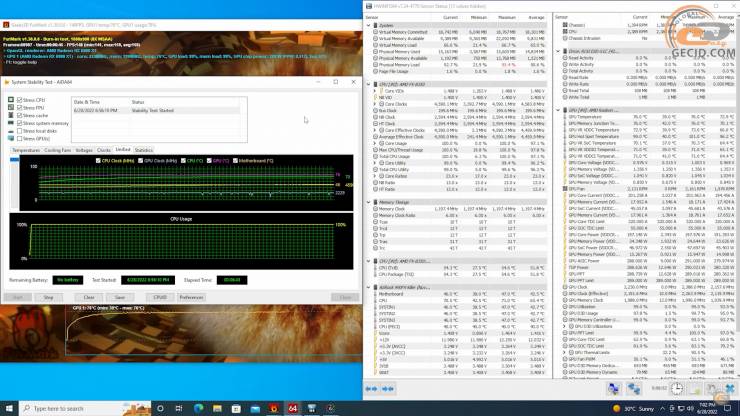Toggle the Motherboard (°C) graph checkbox
The image size is (740, 416).
tap(235, 161)
